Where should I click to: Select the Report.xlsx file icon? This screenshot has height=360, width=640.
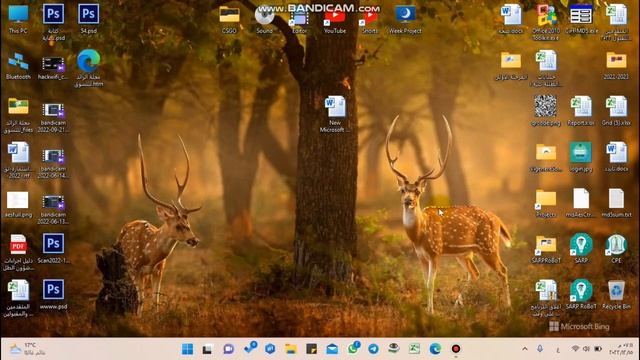(x=581, y=110)
